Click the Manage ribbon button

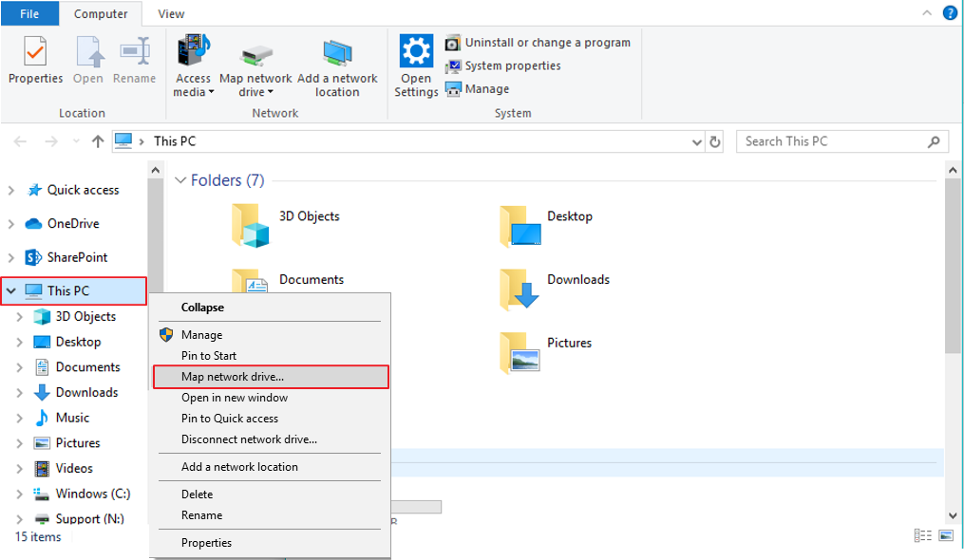(487, 89)
